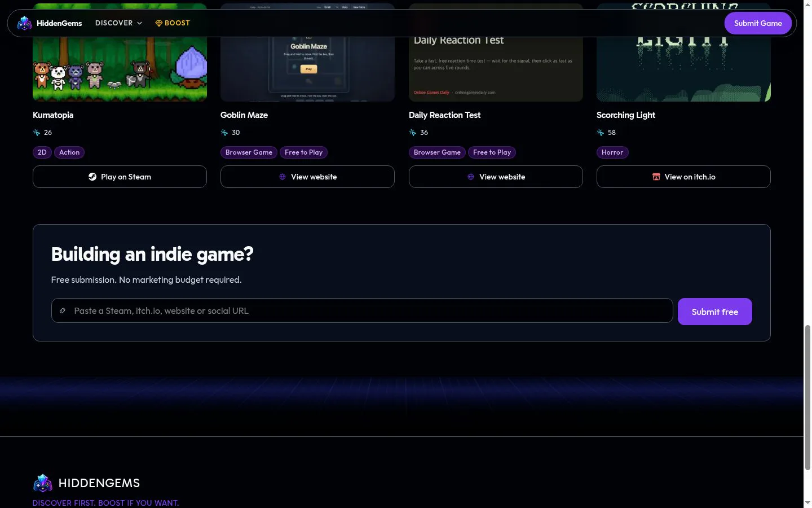Image resolution: width=812 pixels, height=508 pixels.
Task: Click the Steam logo icon
Action: [92, 177]
